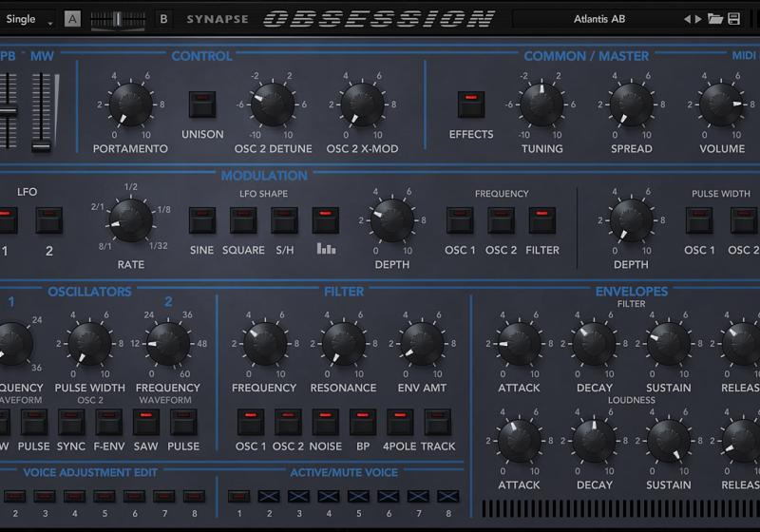Toggle filter keyboard Track switch
The width and height of the screenshot is (760, 532).
[x=438, y=422]
